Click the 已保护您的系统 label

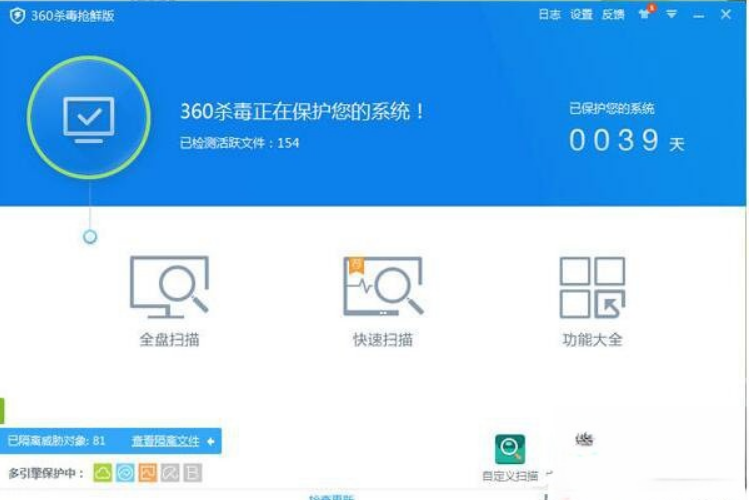click(611, 109)
